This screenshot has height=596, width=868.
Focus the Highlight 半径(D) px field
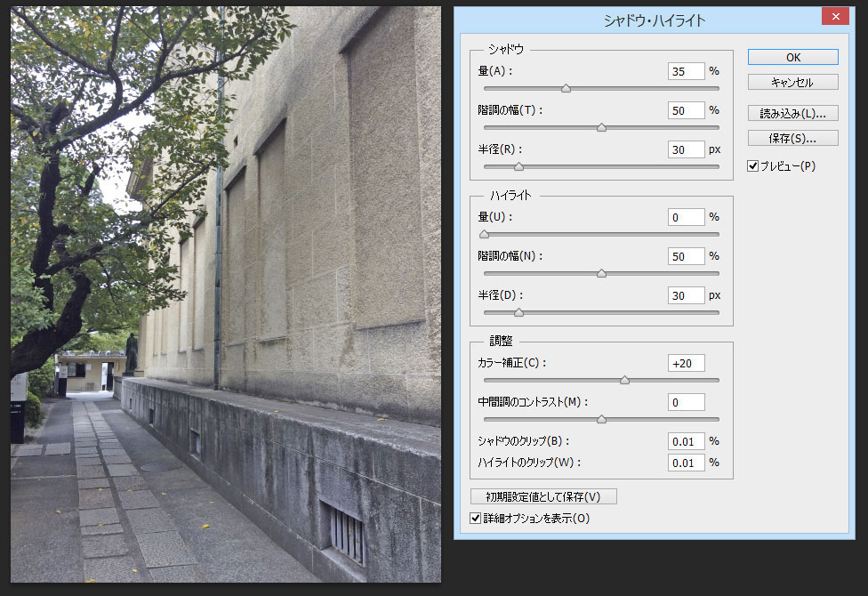tap(687, 295)
